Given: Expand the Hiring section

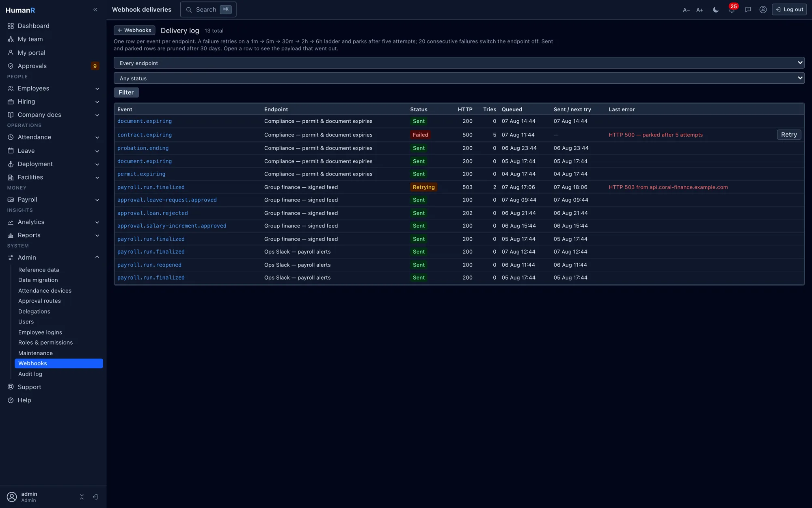Looking at the screenshot, I should click(53, 102).
